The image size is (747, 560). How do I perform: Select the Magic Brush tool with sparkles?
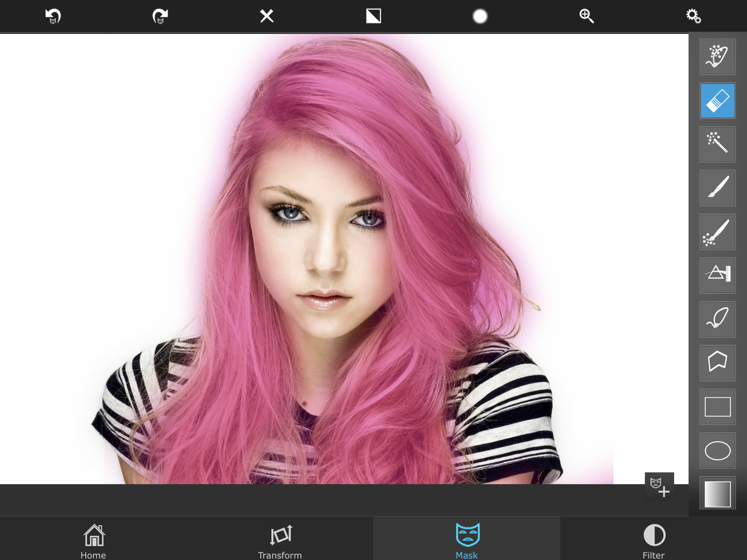(x=717, y=232)
